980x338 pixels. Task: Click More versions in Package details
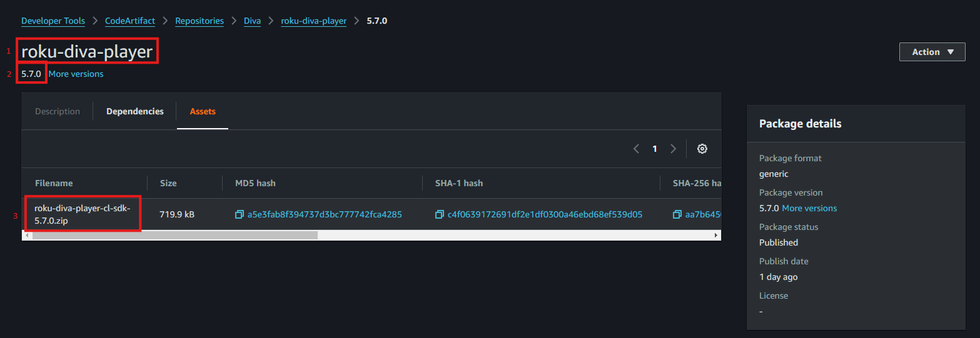click(809, 208)
